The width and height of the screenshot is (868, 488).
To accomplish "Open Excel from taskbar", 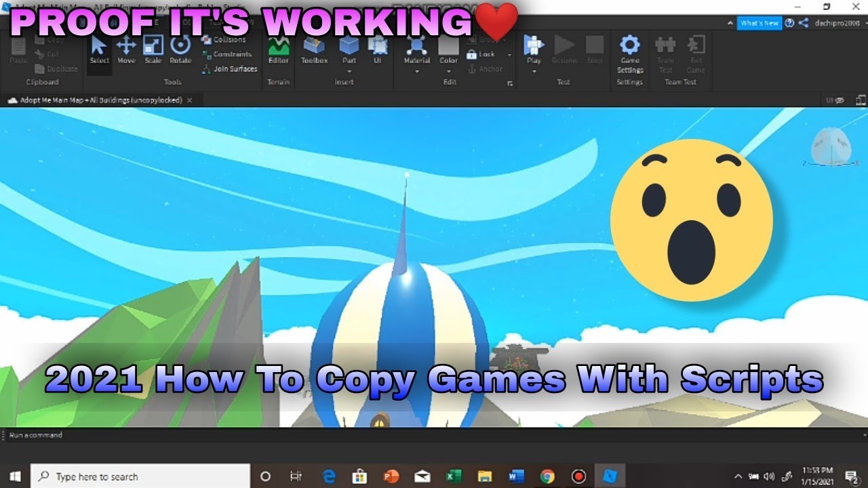I will coord(454,476).
